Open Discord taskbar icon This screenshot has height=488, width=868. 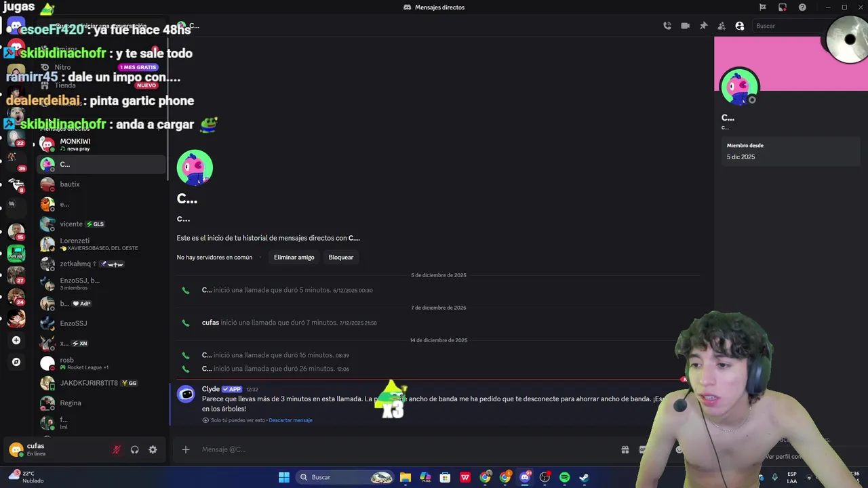(x=525, y=477)
